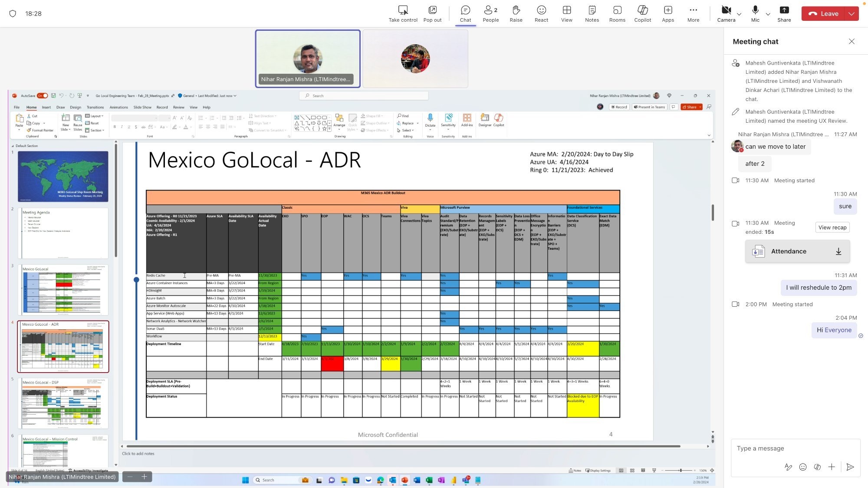This screenshot has width=868, height=488.
Task: Mute the microphone
Action: 755,13
